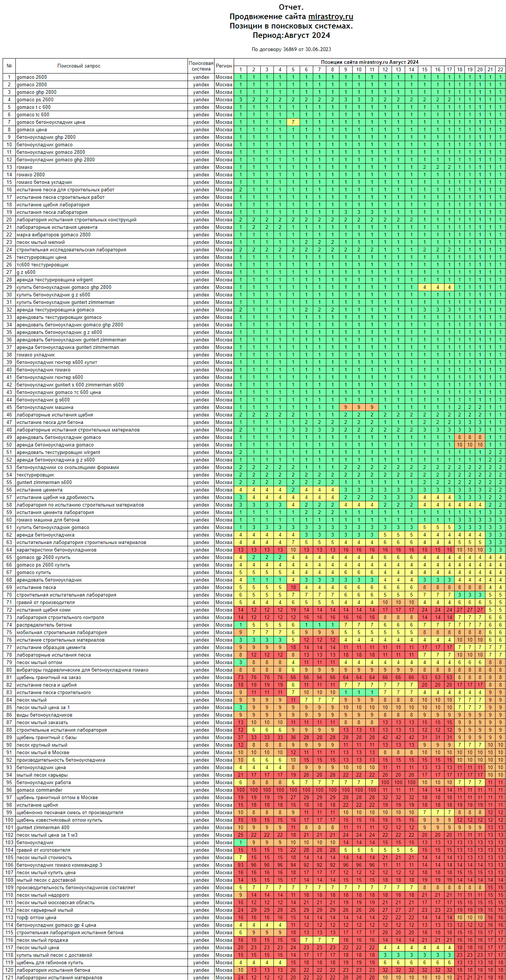Select the query 'гомако бетона укладчик'
The height and width of the screenshot is (980, 506).
44,182
